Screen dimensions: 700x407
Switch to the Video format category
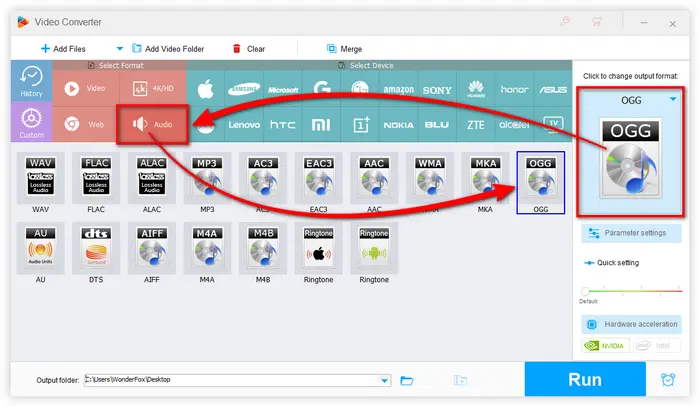[x=86, y=88]
